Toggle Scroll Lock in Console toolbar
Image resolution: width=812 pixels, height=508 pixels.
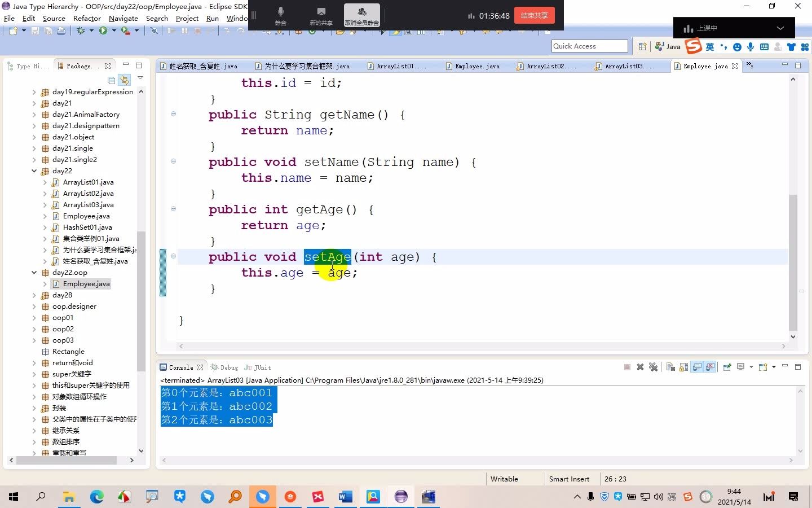pos(683,367)
